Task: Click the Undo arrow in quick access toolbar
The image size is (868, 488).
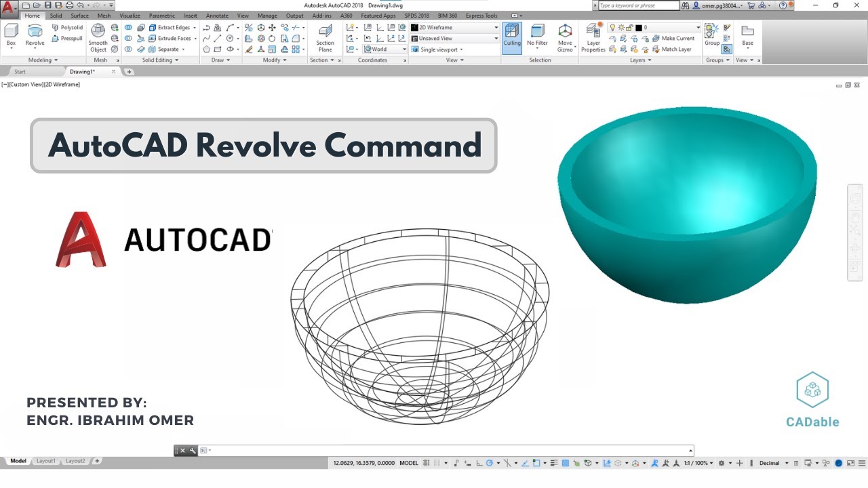Action: coord(80,5)
